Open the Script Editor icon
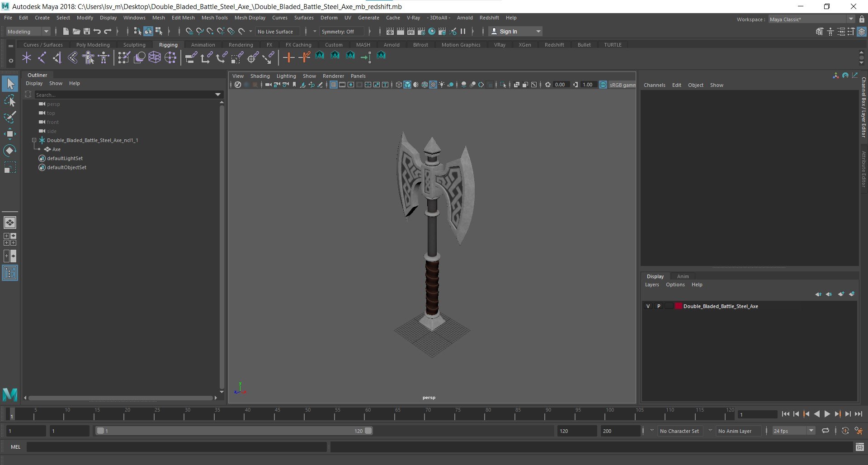This screenshot has height=465, width=868. click(860, 447)
